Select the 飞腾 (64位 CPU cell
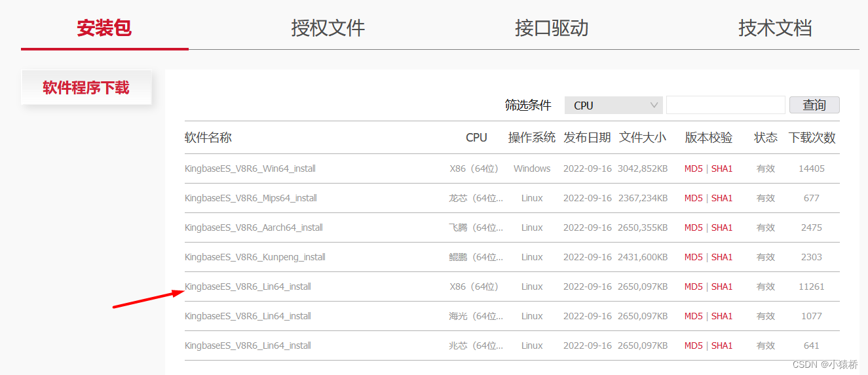Viewport: 868px width, 375px height. click(x=476, y=227)
